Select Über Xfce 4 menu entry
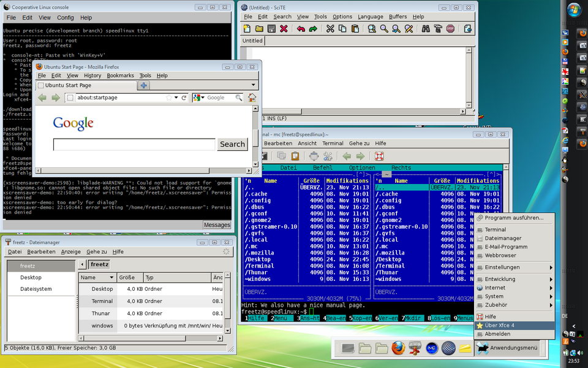Image resolution: width=588 pixels, height=368 pixels. pyautogui.click(x=514, y=325)
